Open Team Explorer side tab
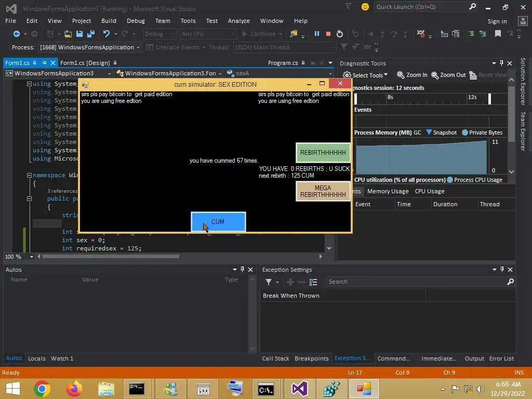This screenshot has width=532, height=399. point(523,131)
